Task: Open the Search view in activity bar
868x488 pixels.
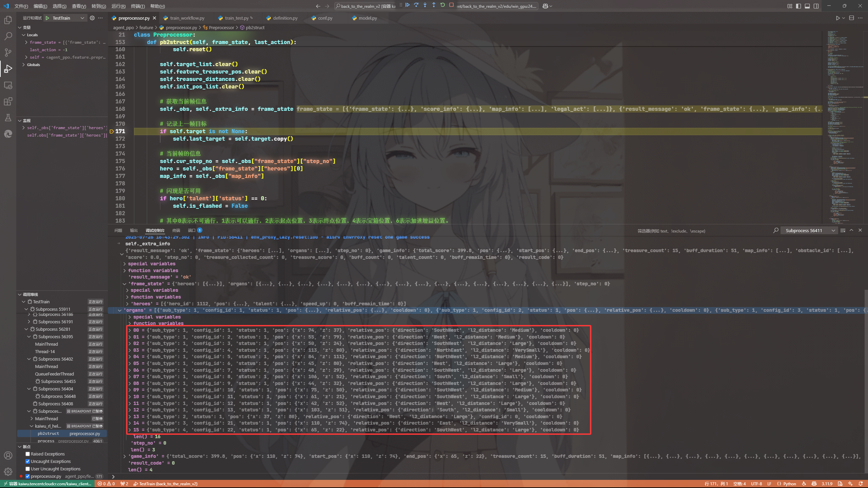Action: coord(8,36)
